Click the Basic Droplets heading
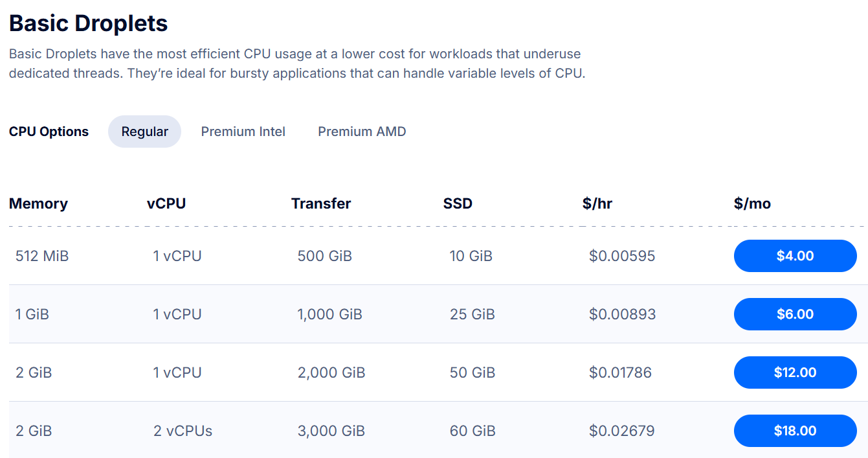868x458 pixels. click(x=87, y=23)
